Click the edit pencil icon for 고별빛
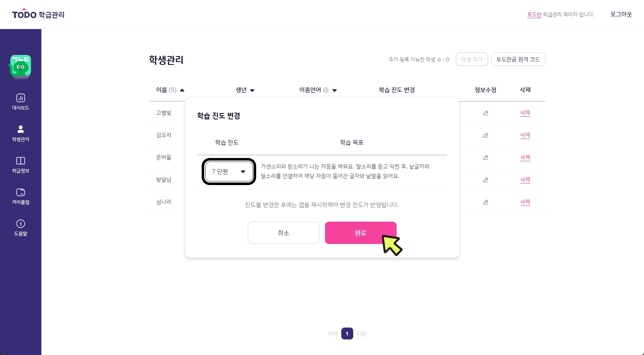 tap(485, 113)
